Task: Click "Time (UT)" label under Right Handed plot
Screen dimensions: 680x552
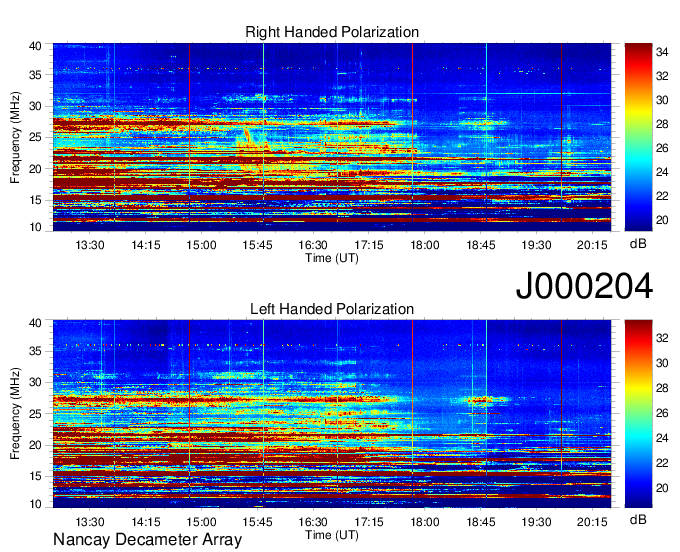Action: point(332,258)
